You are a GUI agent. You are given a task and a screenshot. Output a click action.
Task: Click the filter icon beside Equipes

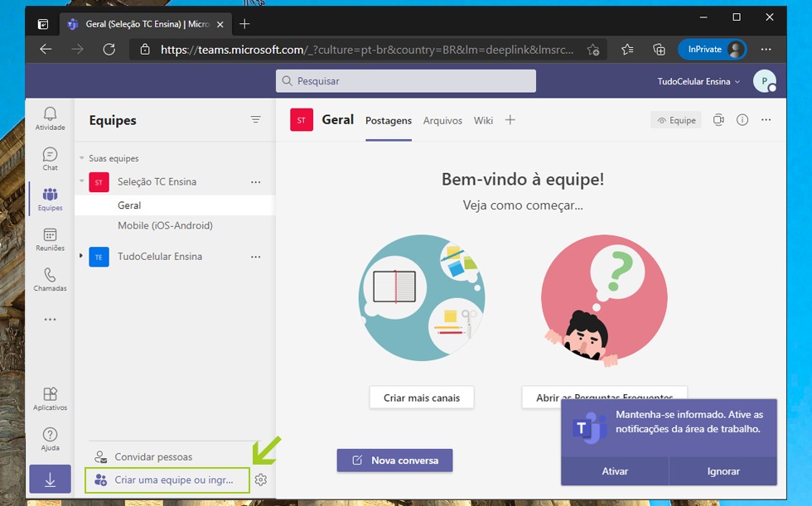[255, 120]
